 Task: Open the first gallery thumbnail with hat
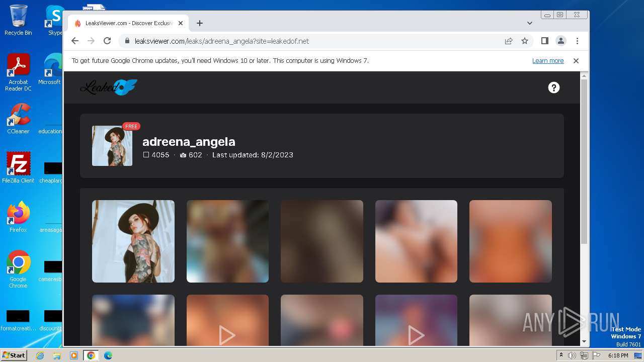(133, 241)
